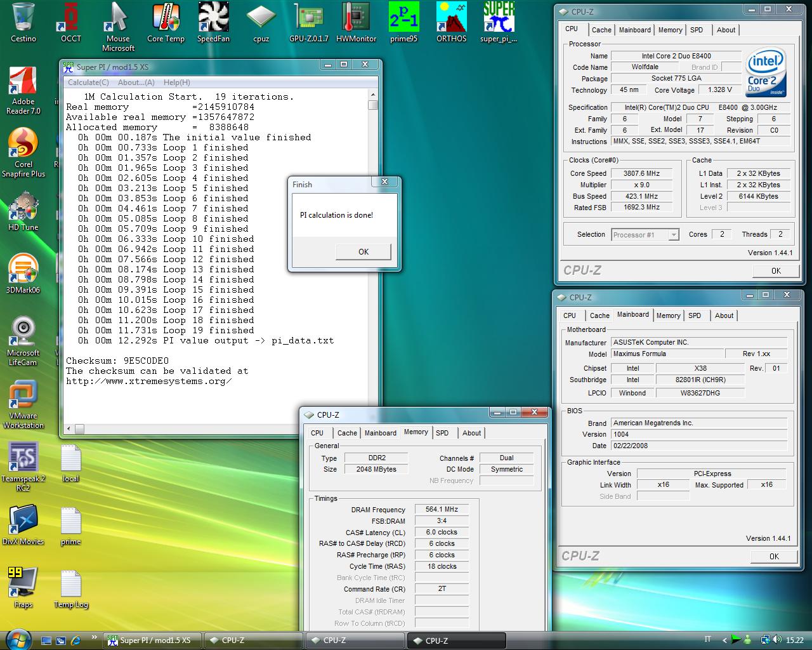Open the Temp Log file icon
This screenshot has width=812, height=650.
(x=70, y=588)
